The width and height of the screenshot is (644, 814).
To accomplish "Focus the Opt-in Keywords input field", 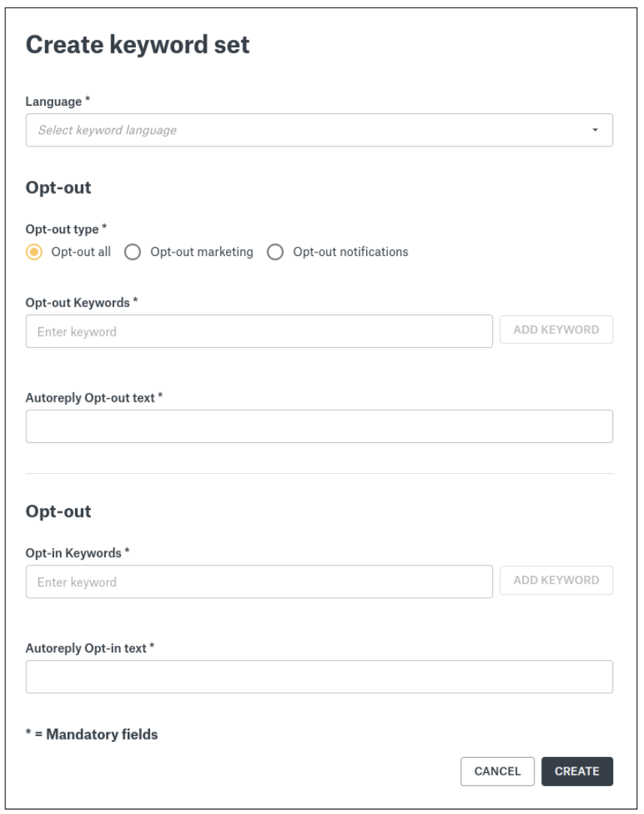I will 259,582.
